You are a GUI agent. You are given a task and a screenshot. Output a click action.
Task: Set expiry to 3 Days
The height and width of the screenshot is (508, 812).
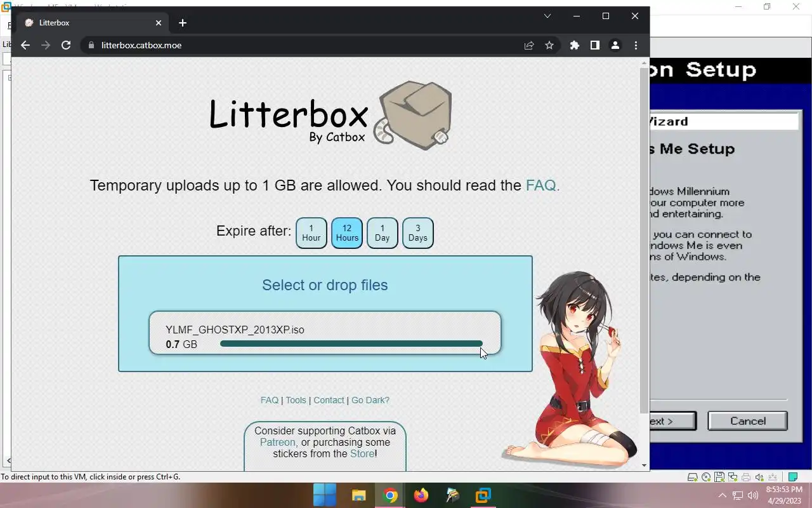tap(418, 233)
